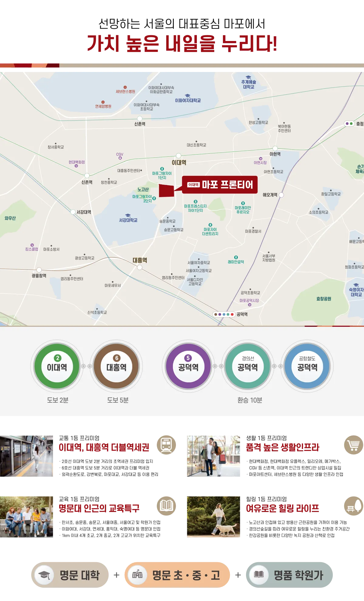
Task: Click the 도보 5분 label
Action: coord(118,400)
